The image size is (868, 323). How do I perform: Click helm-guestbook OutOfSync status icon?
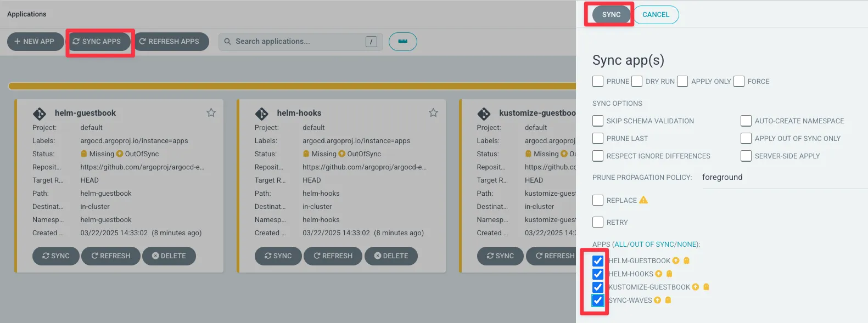coord(120,154)
